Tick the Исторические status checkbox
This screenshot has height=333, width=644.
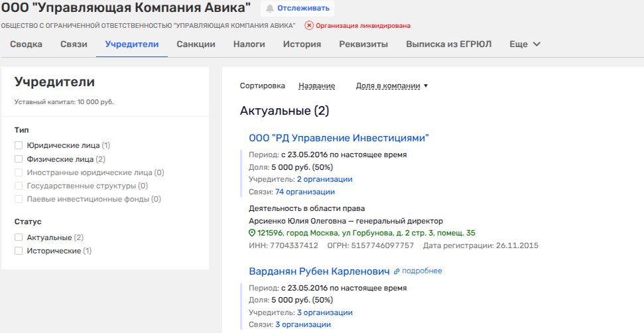[19, 251]
